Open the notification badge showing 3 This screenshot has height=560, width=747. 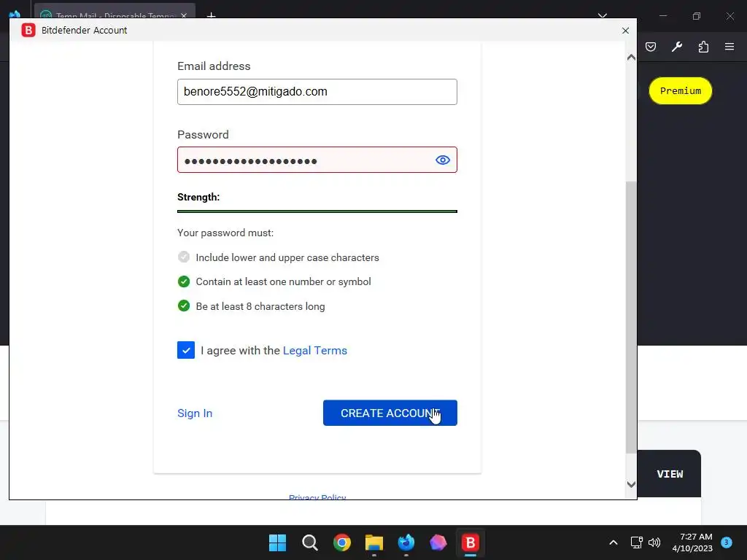click(x=727, y=542)
